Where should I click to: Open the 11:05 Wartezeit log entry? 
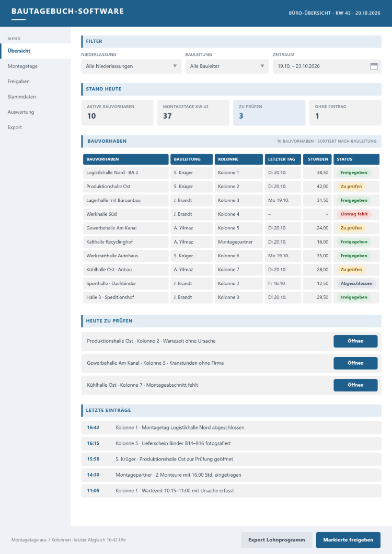point(231,491)
